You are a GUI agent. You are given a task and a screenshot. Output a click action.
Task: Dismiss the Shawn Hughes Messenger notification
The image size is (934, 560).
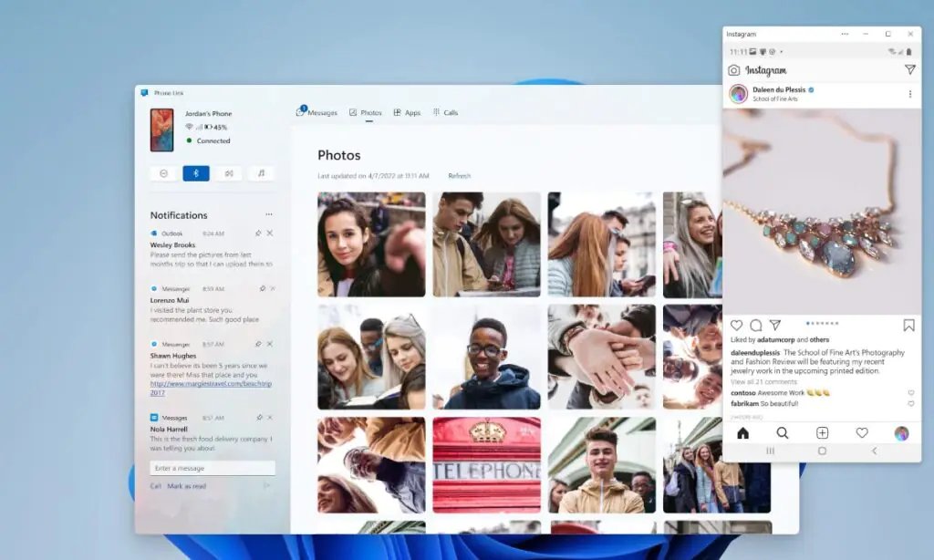point(270,344)
